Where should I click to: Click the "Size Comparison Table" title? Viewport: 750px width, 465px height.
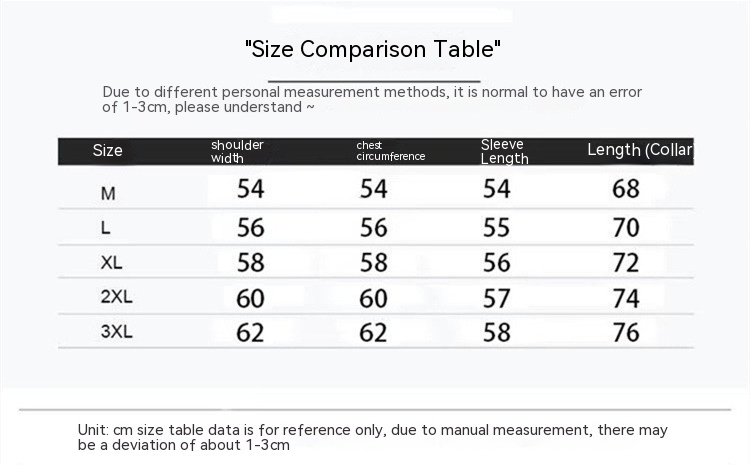[373, 48]
